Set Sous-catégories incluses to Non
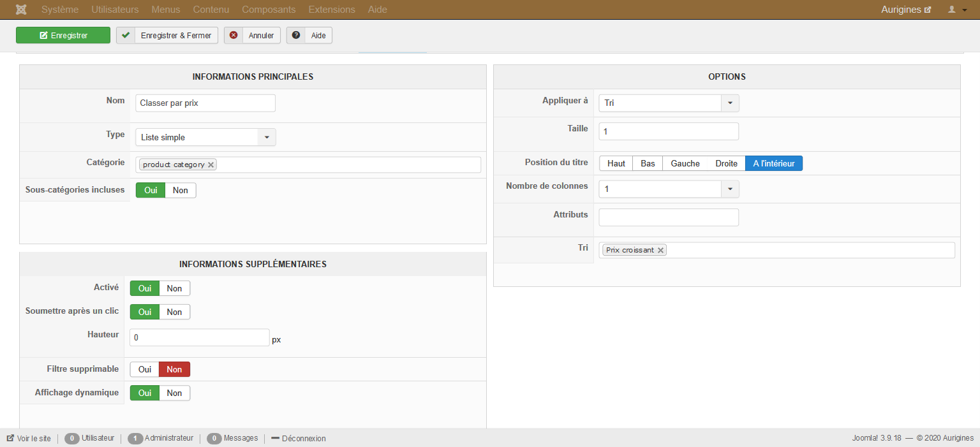This screenshot has width=980, height=447. pos(181,190)
